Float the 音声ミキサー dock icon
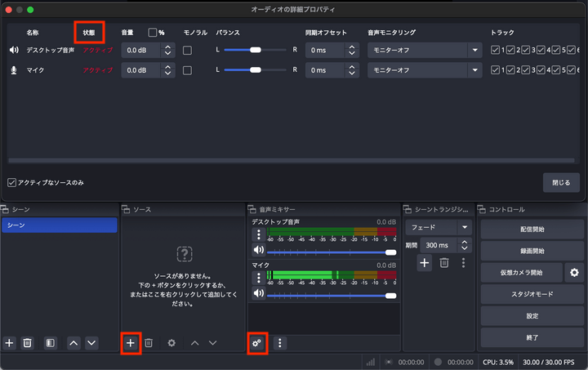The width and height of the screenshot is (588, 370). [x=252, y=209]
